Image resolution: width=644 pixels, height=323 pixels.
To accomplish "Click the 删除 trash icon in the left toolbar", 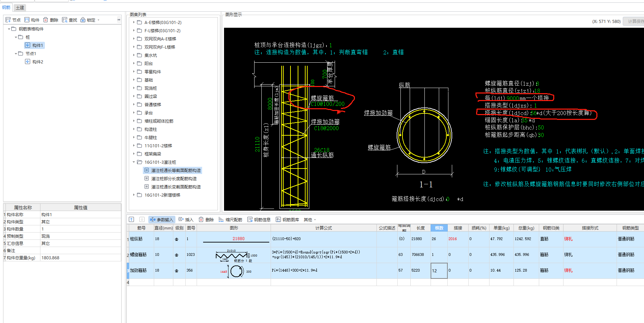I will point(45,20).
